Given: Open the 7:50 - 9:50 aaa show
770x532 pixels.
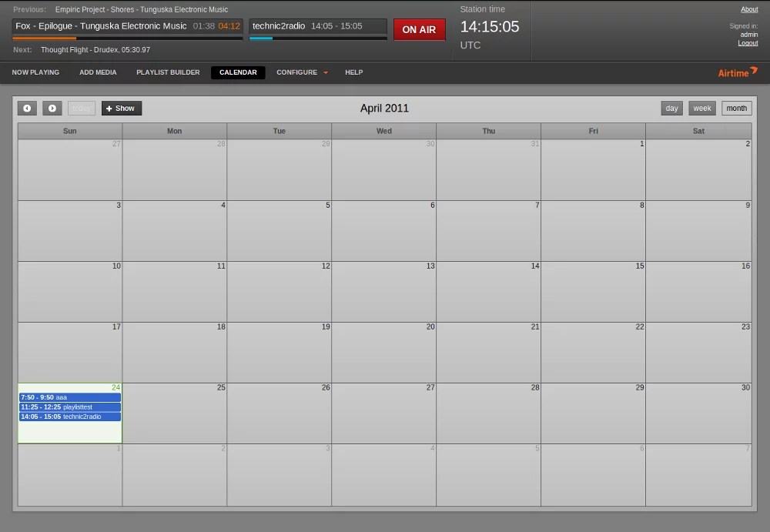Looking at the screenshot, I should [69, 397].
